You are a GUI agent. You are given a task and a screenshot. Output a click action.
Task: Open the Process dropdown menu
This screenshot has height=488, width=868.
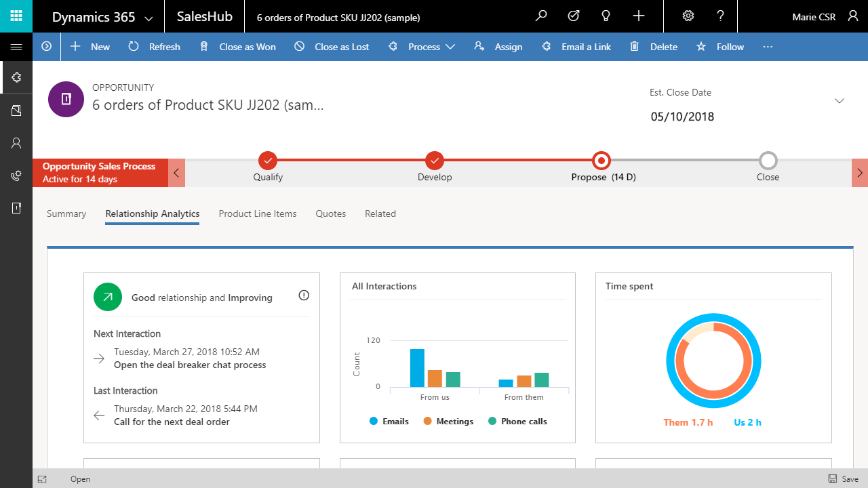(424, 47)
